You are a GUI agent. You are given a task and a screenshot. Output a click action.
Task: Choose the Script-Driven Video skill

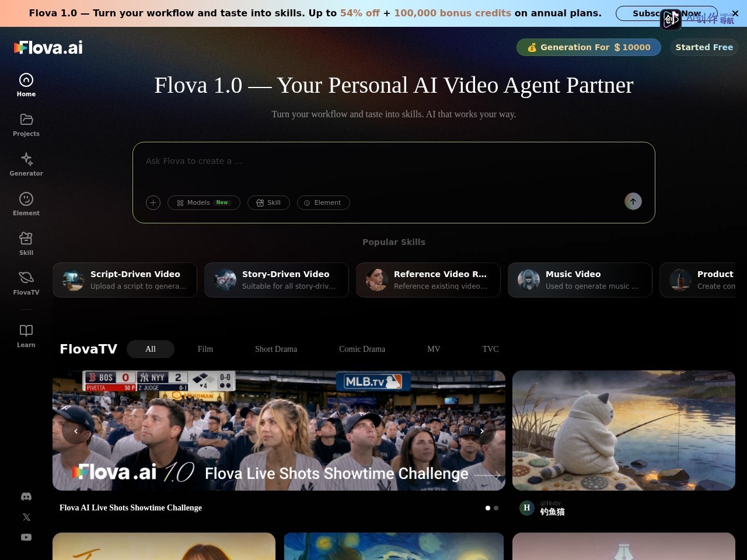click(x=125, y=280)
